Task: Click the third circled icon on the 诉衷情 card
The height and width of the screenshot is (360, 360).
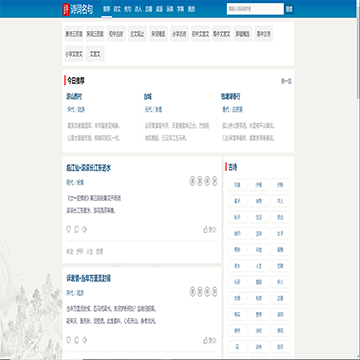Action: (207, 292)
